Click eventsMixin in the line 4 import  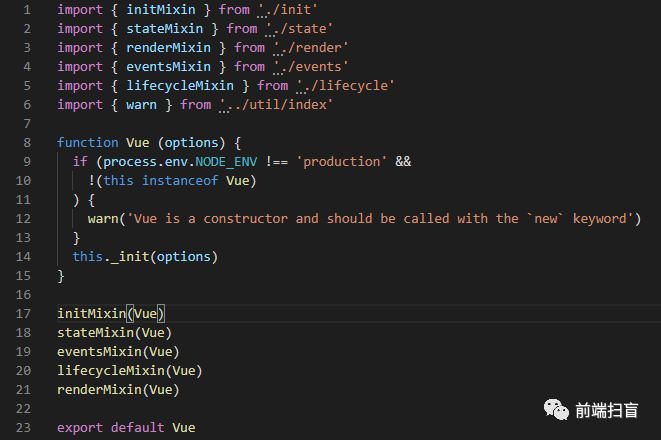pyautogui.click(x=169, y=67)
